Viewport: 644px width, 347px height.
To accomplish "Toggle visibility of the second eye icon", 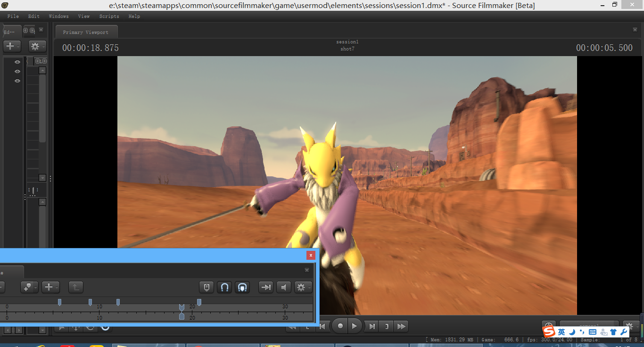I will point(17,72).
